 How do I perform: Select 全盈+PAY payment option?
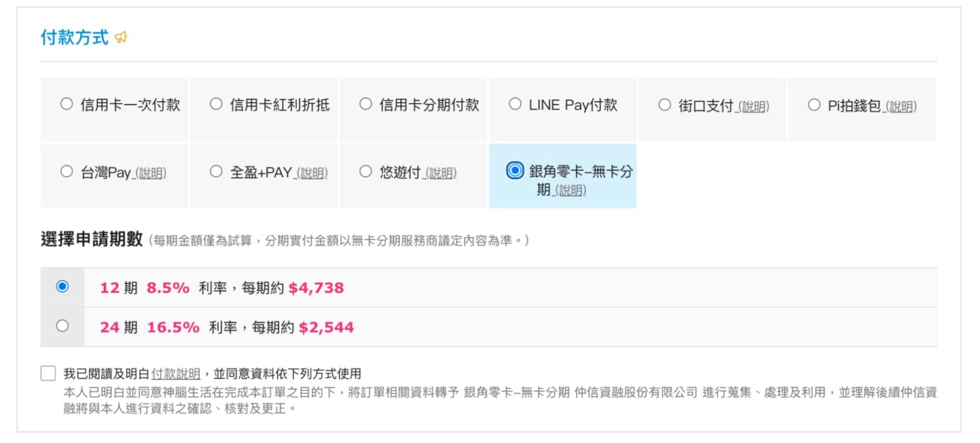point(215,171)
